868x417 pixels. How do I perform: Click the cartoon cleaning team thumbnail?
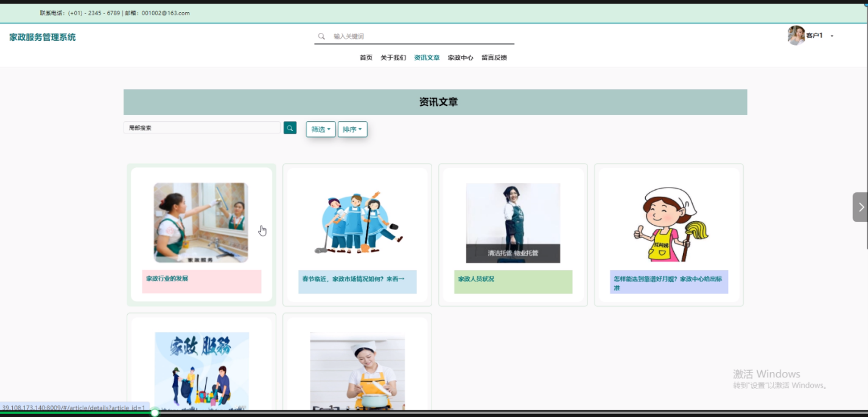coord(357,223)
